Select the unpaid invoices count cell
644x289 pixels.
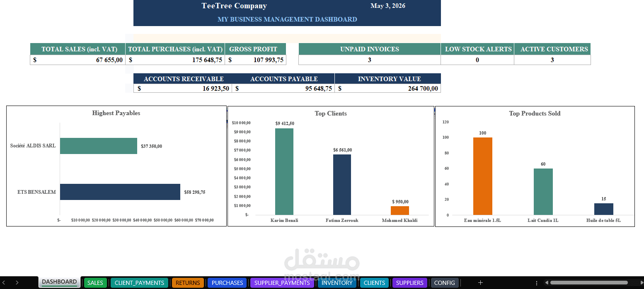[369, 60]
